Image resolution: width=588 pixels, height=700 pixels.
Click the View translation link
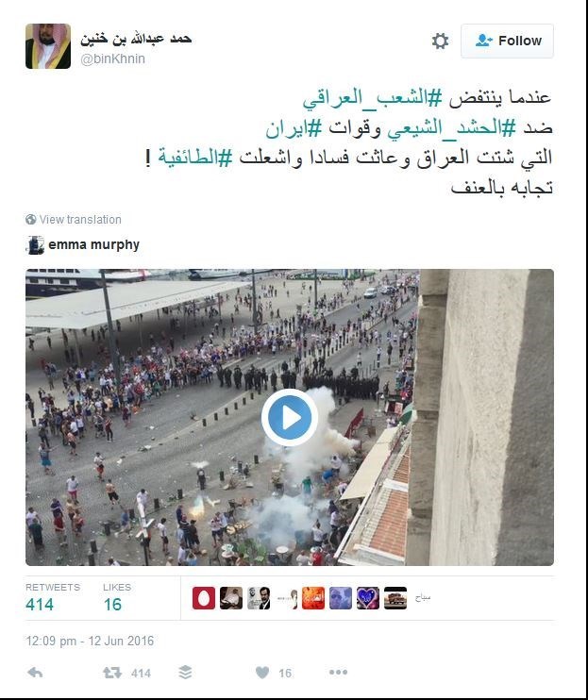pyautogui.click(x=80, y=220)
